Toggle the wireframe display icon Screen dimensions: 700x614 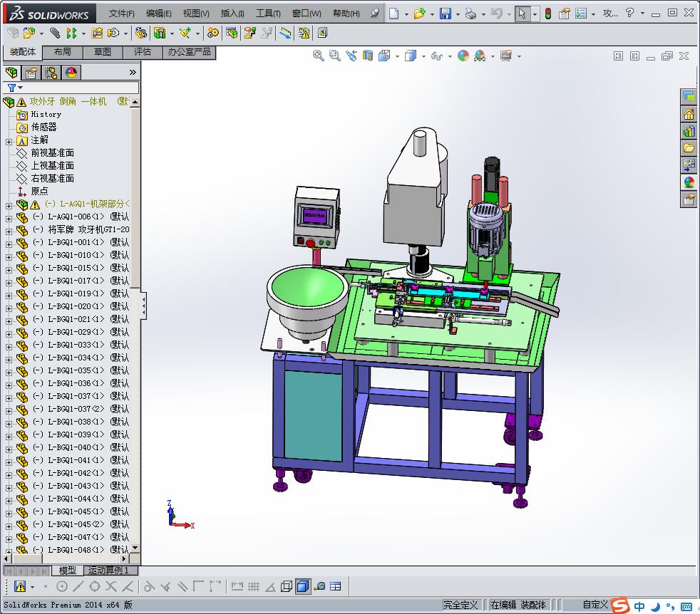click(x=287, y=586)
